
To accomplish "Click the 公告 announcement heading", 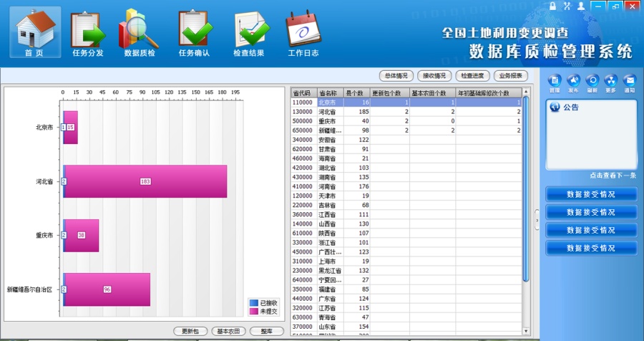I will click(x=571, y=107).
